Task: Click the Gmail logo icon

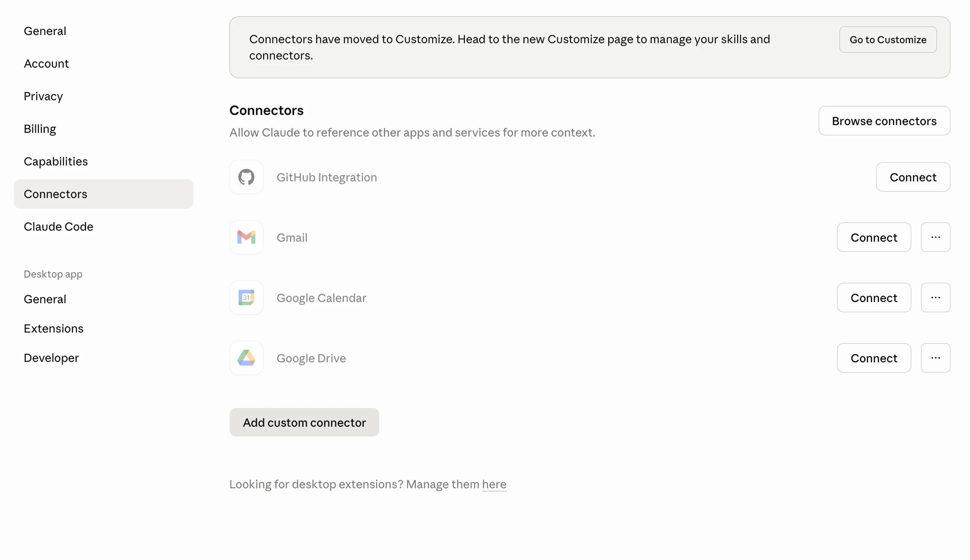Action: 246,237
